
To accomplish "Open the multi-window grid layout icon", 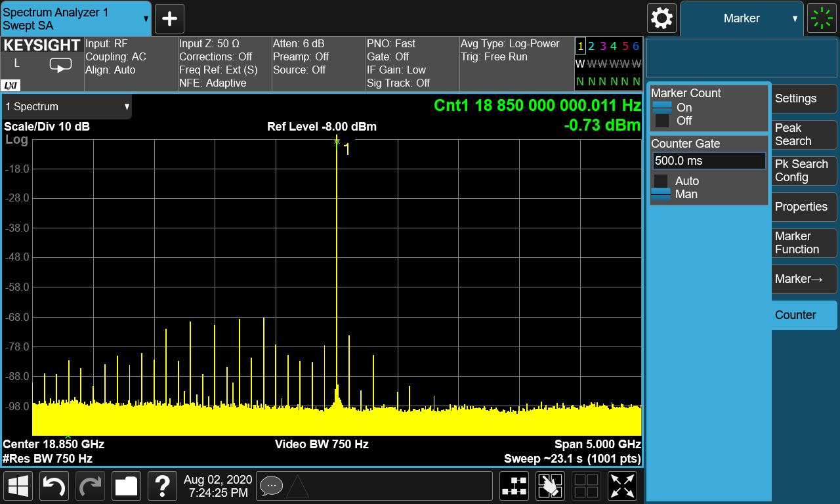I will [586, 486].
